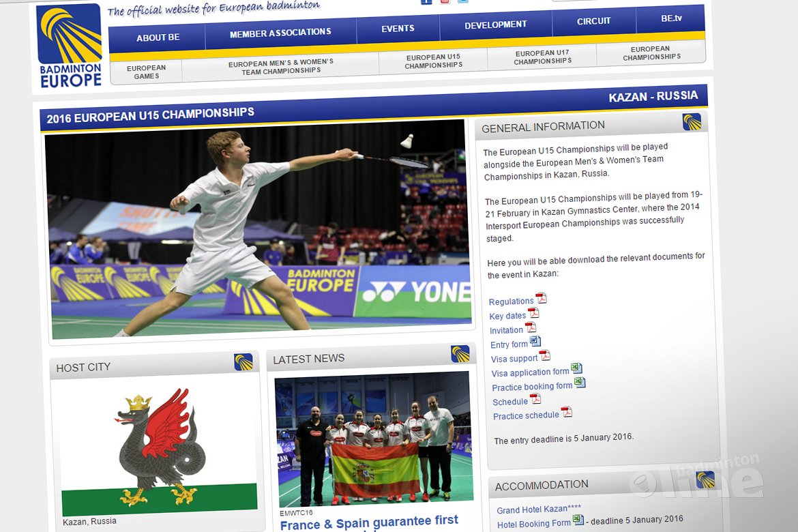Select the European Games submenu tab
Viewport: 798px width, 532px height.
(x=147, y=72)
